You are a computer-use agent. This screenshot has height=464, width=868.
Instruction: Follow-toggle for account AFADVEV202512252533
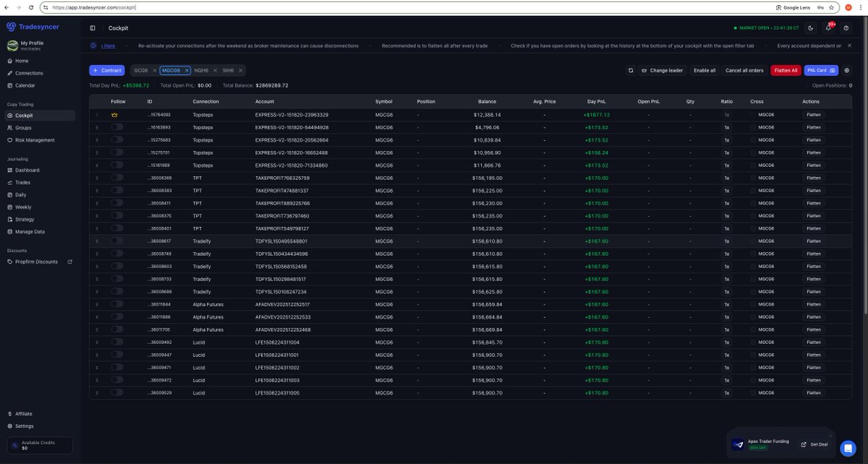point(116,317)
